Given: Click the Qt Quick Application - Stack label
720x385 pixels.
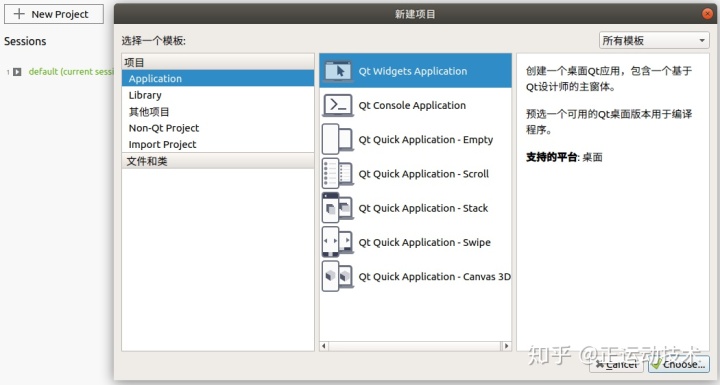Looking at the screenshot, I should [423, 208].
